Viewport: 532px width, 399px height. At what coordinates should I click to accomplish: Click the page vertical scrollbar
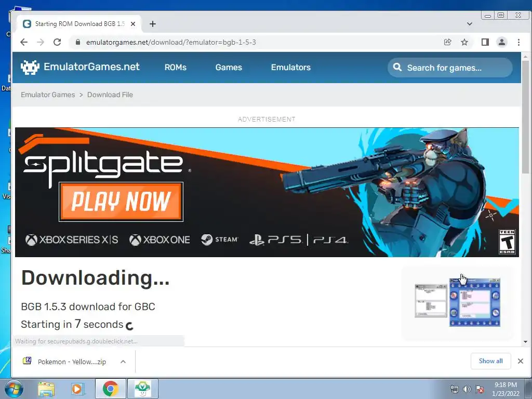click(525, 117)
